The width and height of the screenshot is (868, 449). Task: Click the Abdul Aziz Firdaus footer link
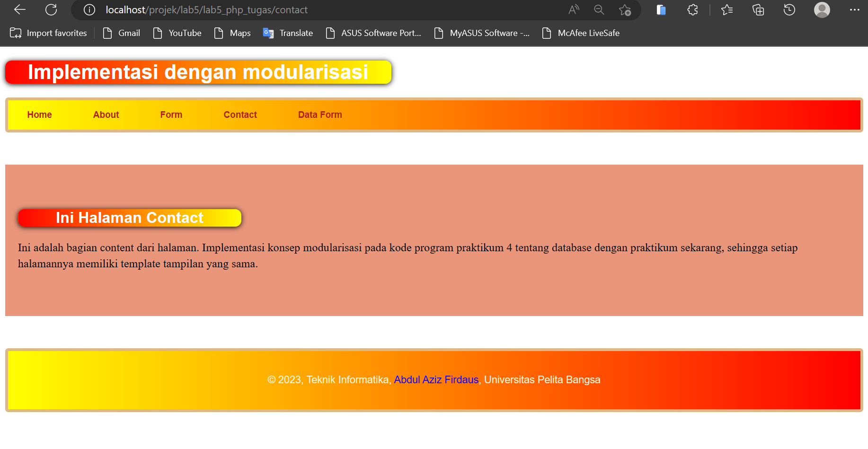pos(435,379)
